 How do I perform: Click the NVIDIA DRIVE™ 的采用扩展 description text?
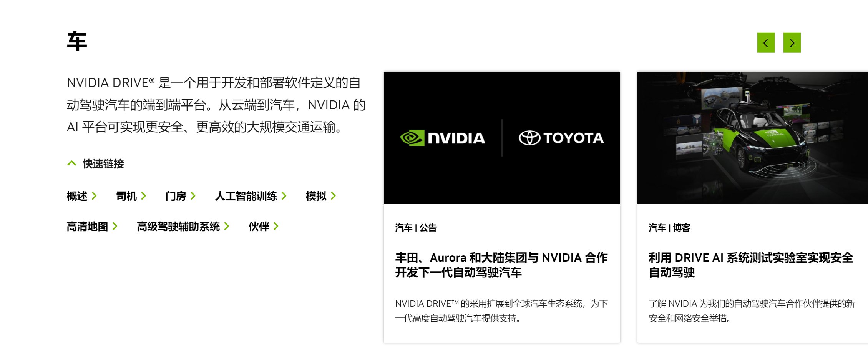coord(501,311)
